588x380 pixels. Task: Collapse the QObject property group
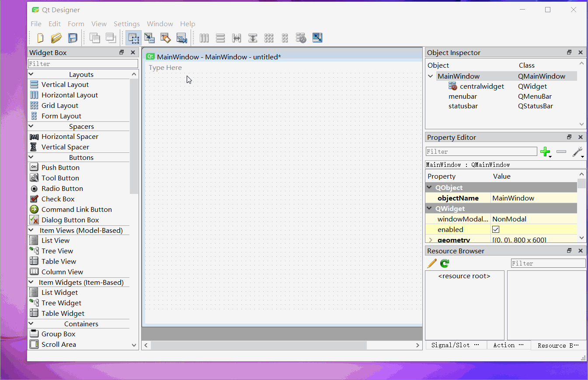coord(430,187)
